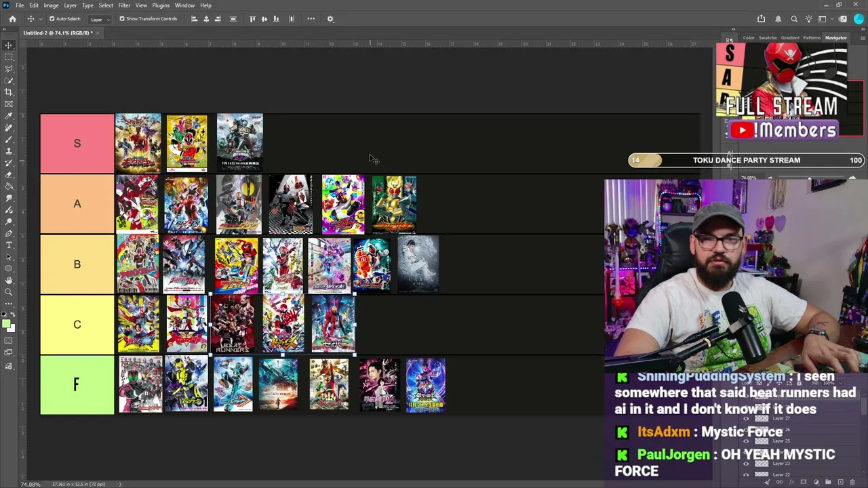868x488 pixels.
Task: Click the Align right edges icon
Action: 218,19
